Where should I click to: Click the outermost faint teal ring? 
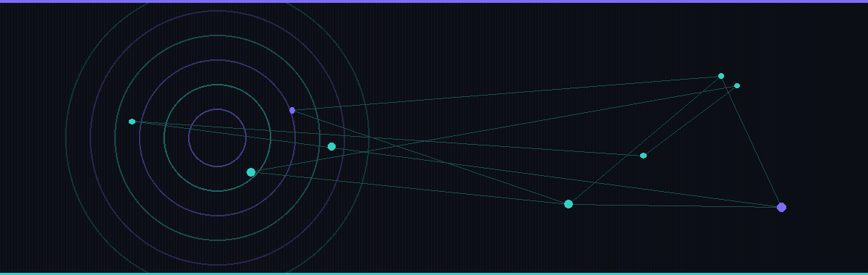67,137
